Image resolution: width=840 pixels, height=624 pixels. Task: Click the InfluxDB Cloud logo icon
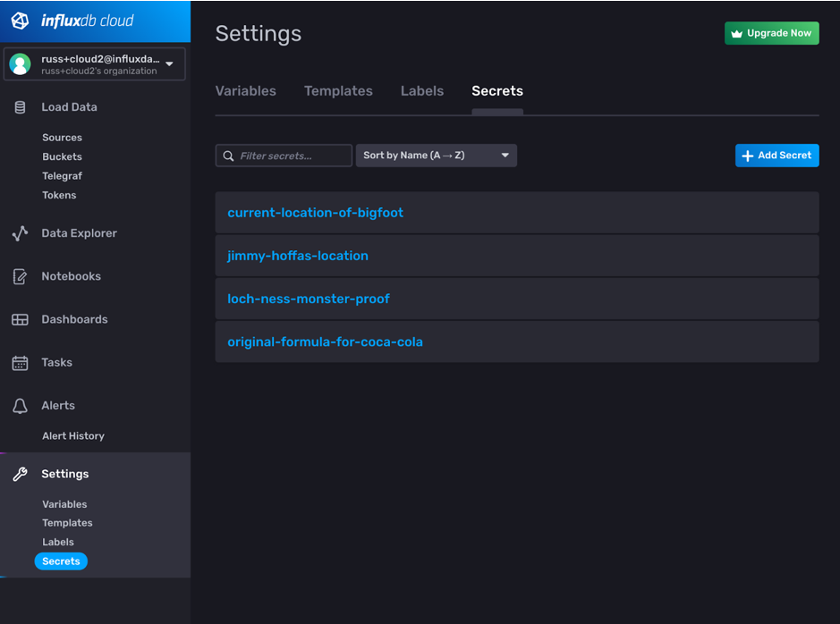[x=20, y=21]
